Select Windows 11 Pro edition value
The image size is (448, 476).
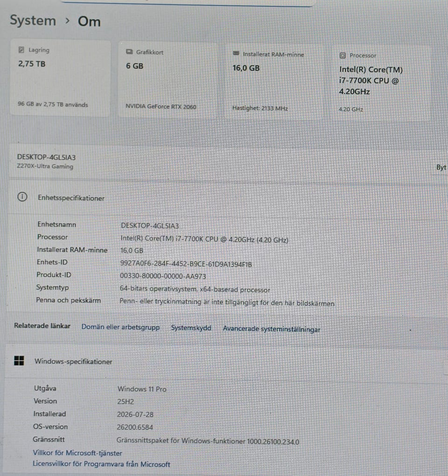click(142, 389)
